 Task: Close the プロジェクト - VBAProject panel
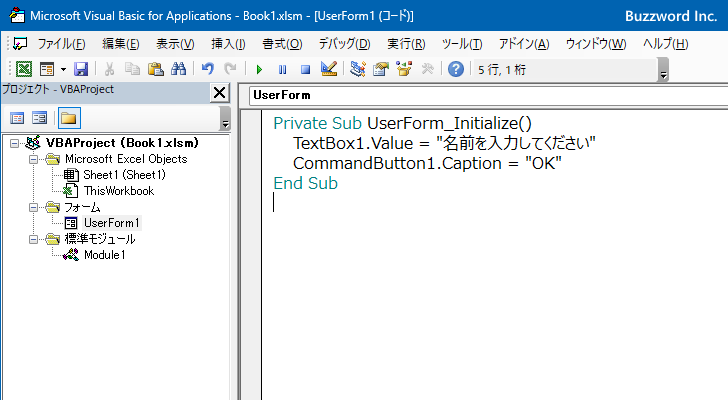220,93
